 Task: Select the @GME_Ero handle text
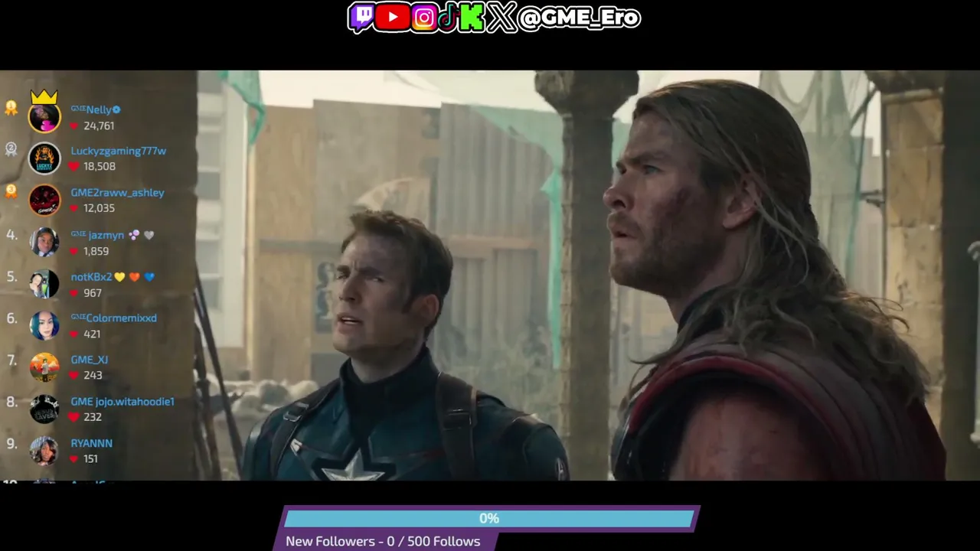579,18
